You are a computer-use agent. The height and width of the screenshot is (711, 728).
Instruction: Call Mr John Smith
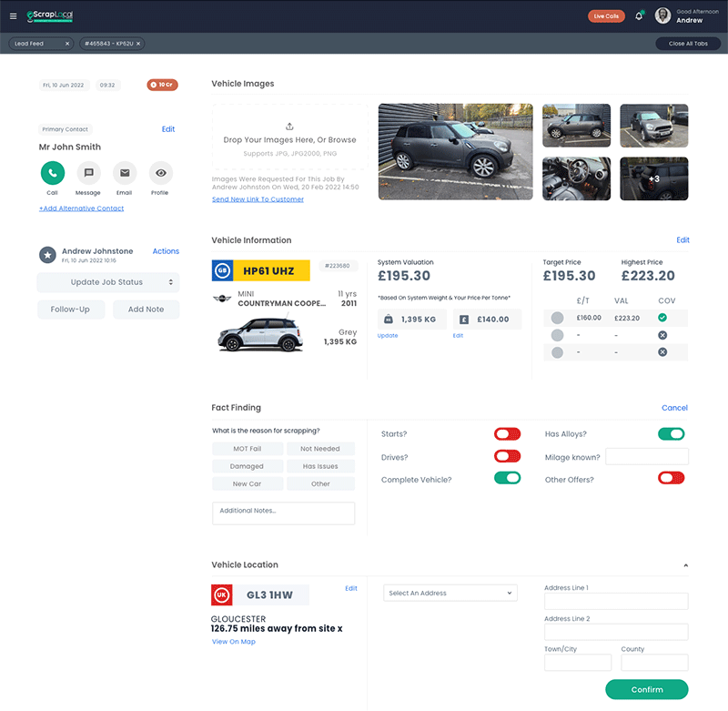[x=53, y=173]
